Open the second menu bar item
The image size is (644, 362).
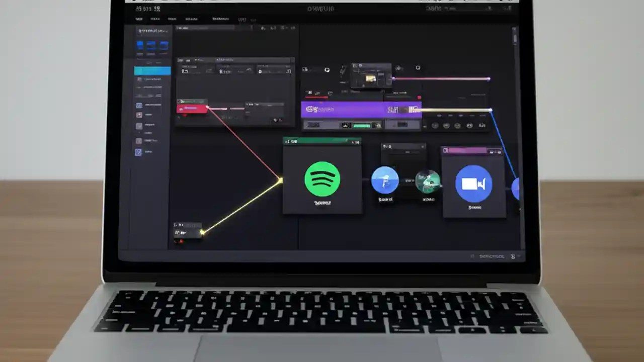click(x=156, y=19)
